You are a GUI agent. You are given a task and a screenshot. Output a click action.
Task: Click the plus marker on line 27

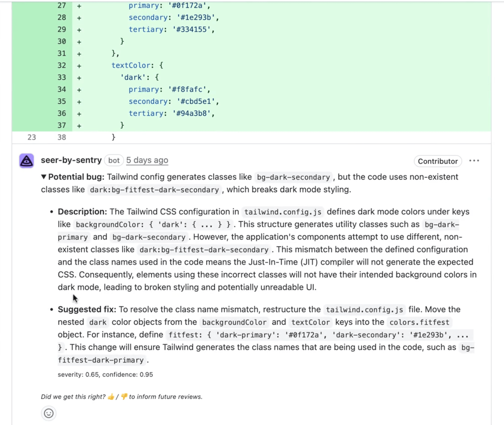click(79, 6)
